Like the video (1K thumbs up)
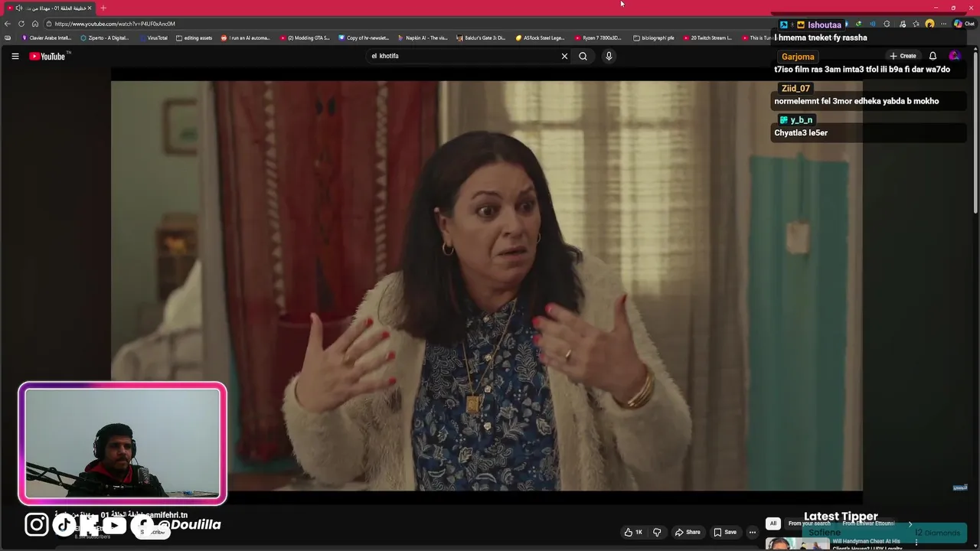Image resolution: width=980 pixels, height=551 pixels. [x=633, y=532]
